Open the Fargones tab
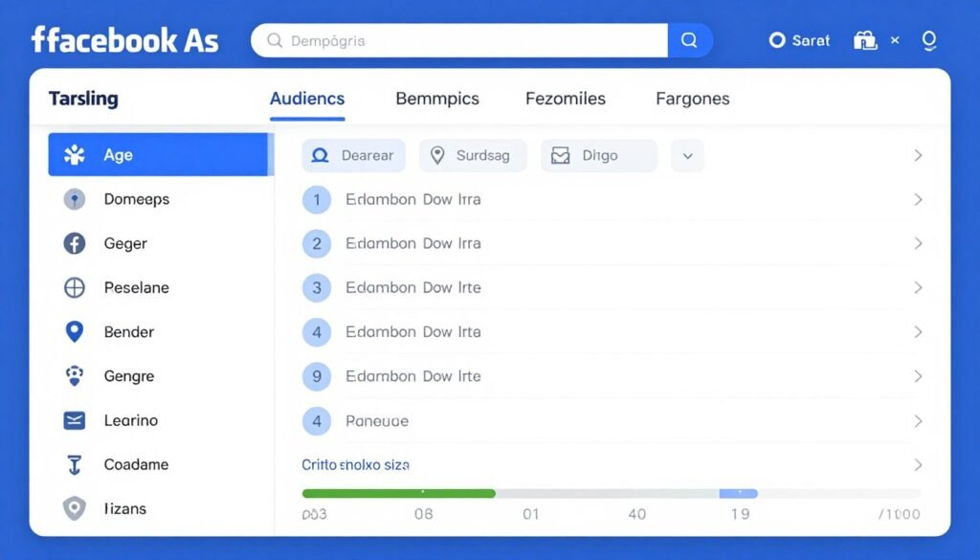980x560 pixels. [692, 99]
